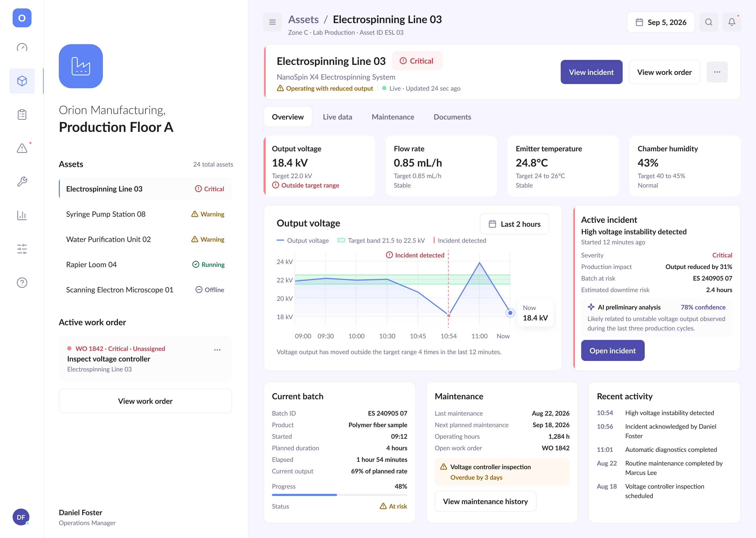Toggle the hamburger menu button
This screenshot has height=538, width=756.
coord(272,22)
